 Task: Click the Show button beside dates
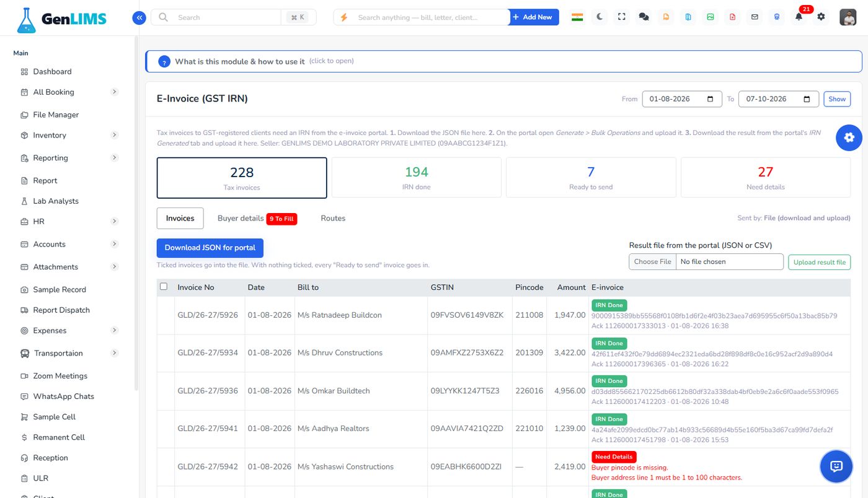coord(837,99)
